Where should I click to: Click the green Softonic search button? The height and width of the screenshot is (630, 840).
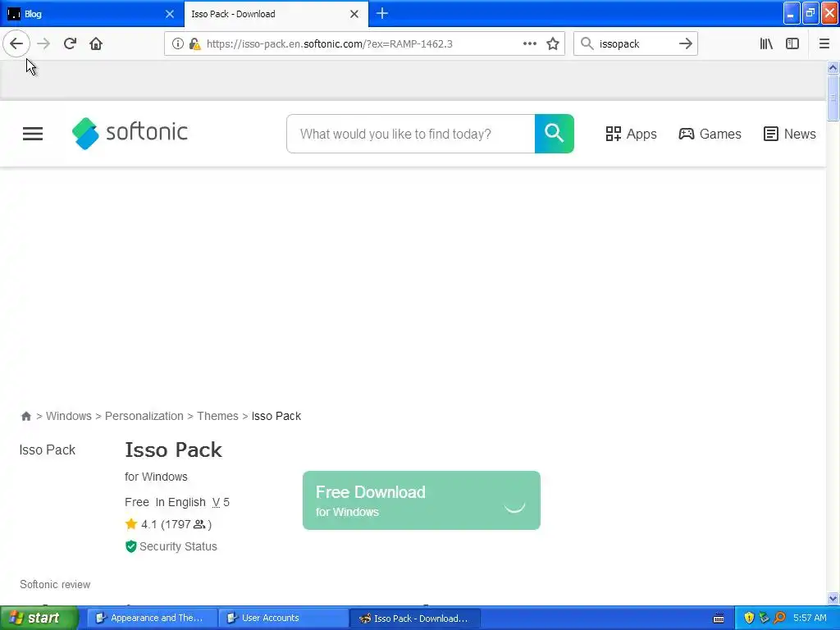tap(555, 134)
